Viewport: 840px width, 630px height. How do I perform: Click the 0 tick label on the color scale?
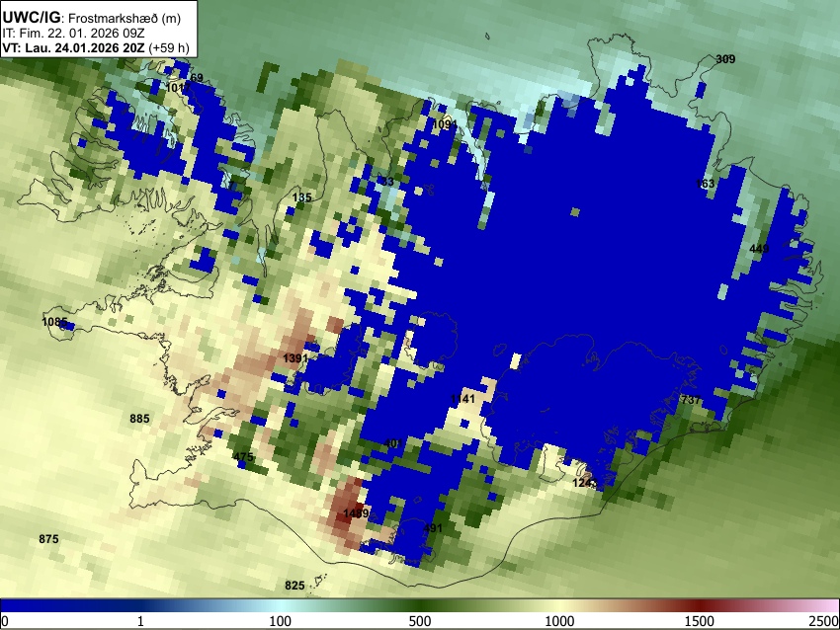[x=5, y=621]
